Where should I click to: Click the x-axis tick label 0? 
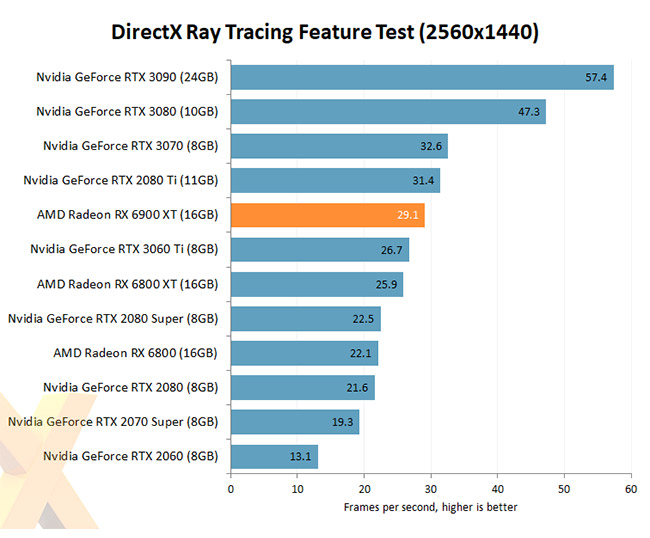pyautogui.click(x=231, y=490)
